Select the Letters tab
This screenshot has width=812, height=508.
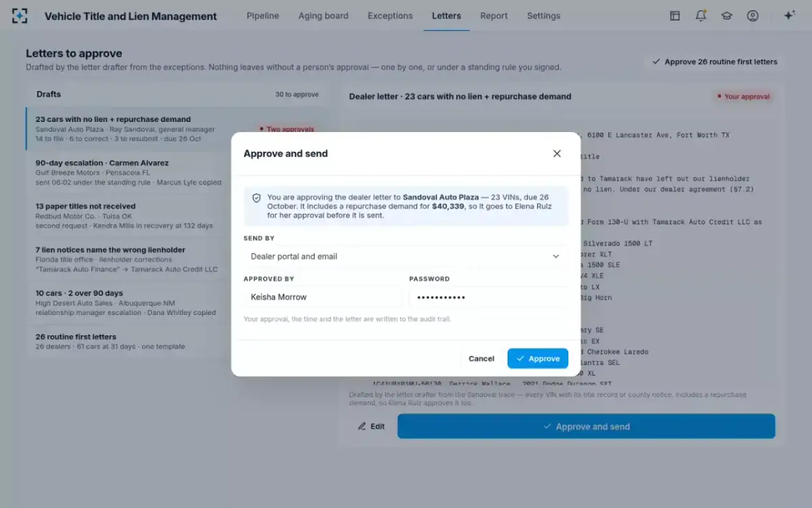click(x=447, y=16)
